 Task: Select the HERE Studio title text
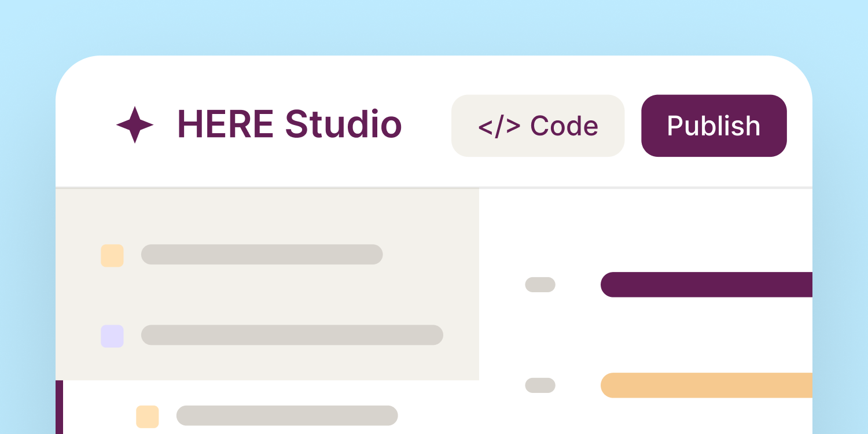[289, 124]
